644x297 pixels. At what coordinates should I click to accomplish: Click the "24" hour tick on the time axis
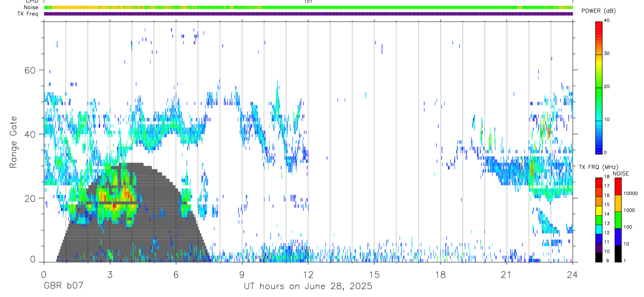(x=573, y=274)
